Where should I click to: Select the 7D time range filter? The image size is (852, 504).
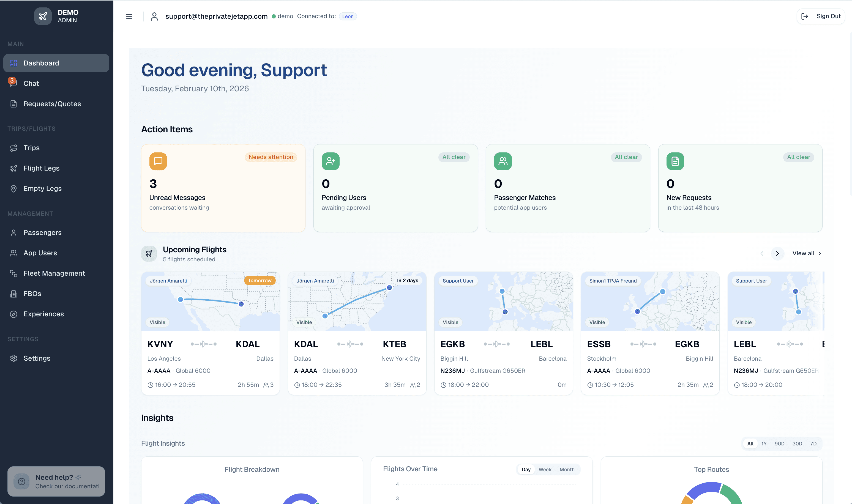(813, 443)
